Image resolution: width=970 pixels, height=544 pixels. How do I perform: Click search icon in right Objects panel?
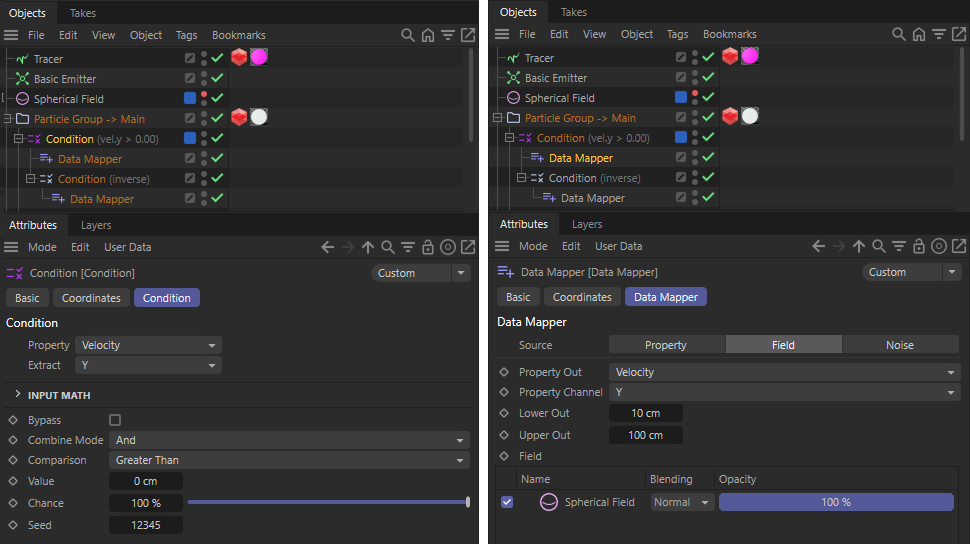coord(899,34)
